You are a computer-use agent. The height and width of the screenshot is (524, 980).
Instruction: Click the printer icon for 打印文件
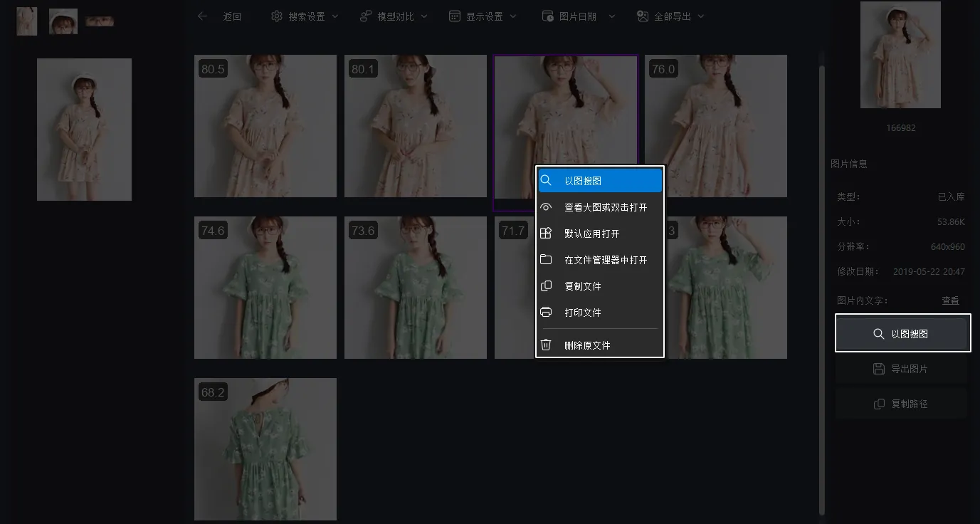click(x=546, y=313)
